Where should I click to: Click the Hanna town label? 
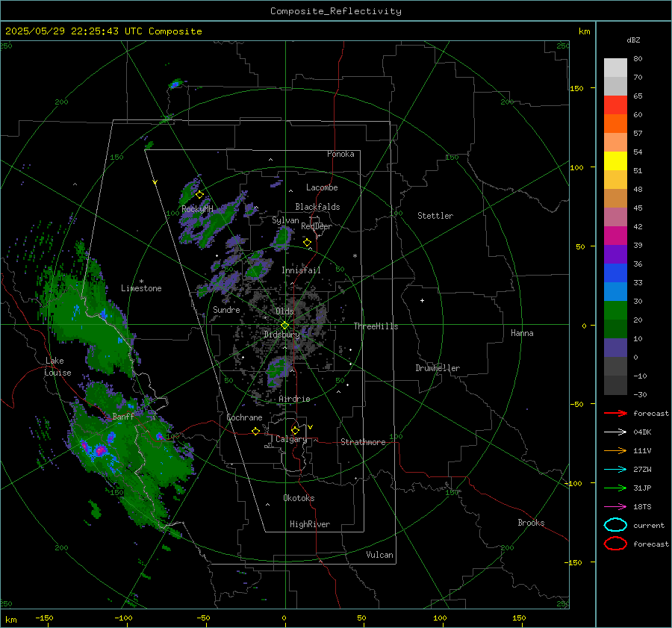tap(522, 333)
